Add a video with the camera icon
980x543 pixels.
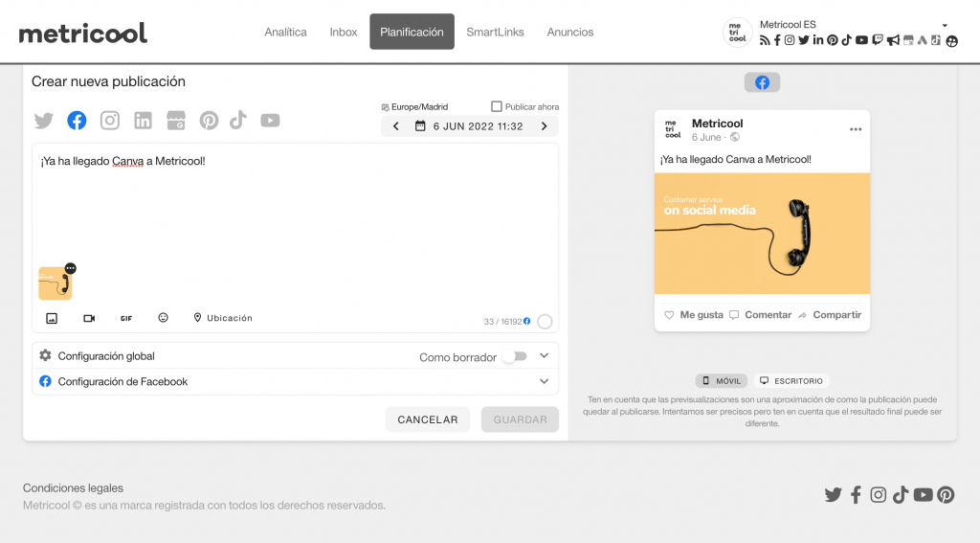(89, 318)
